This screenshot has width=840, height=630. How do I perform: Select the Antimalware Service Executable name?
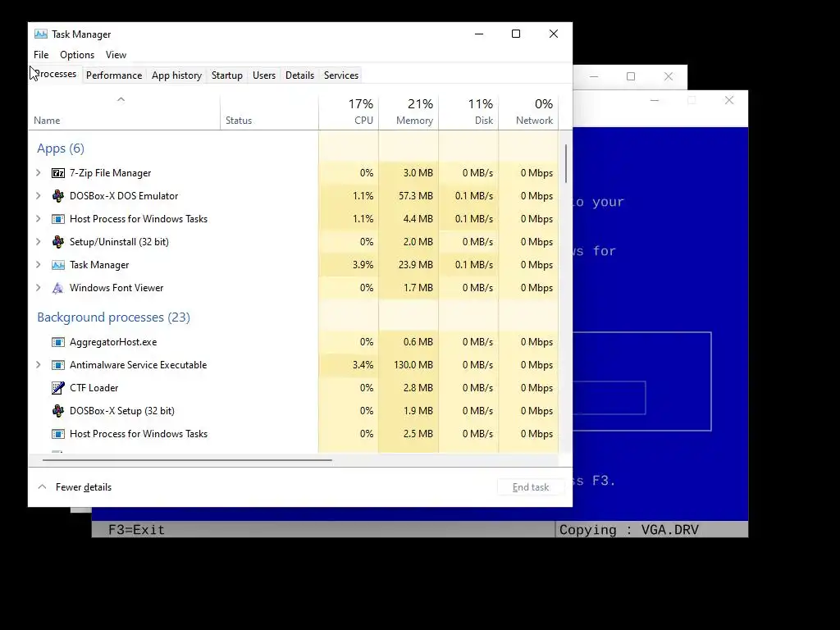click(x=138, y=365)
